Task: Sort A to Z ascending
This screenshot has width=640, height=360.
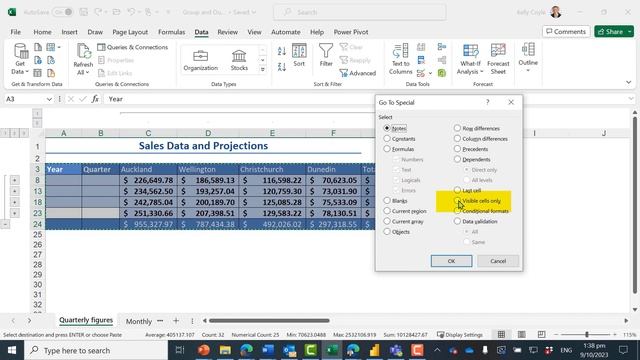Action: coord(282,51)
